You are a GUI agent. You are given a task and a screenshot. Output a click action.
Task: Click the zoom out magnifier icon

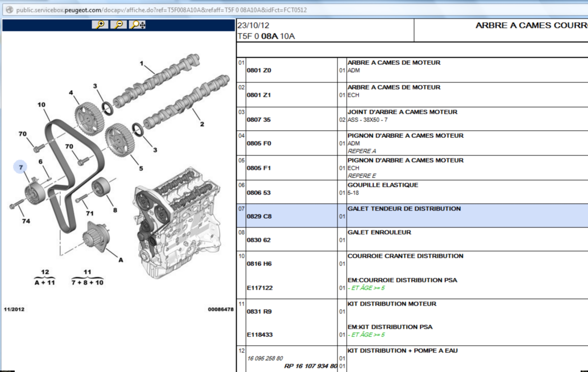(118, 24)
